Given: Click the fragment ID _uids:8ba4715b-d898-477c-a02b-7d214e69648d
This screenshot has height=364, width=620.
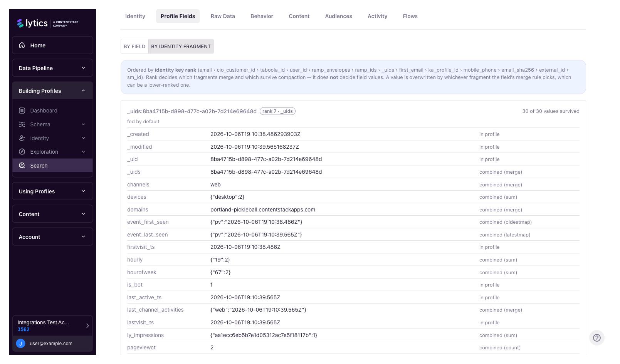Looking at the screenshot, I should [x=192, y=111].
